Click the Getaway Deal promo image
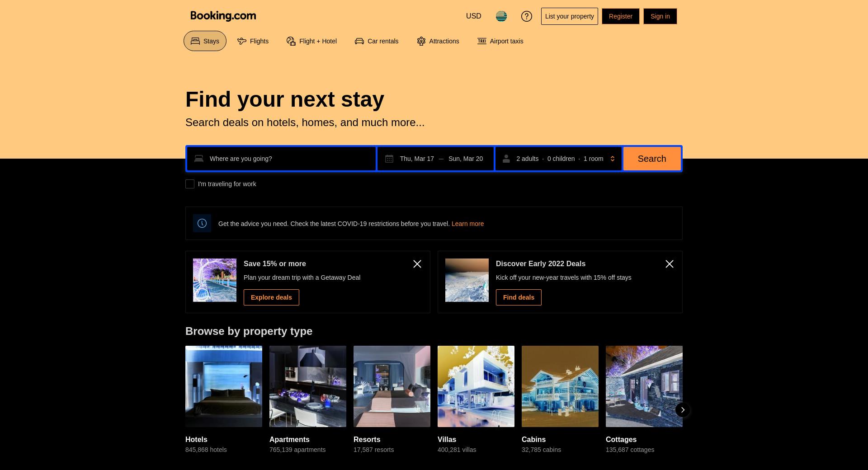 point(215,280)
